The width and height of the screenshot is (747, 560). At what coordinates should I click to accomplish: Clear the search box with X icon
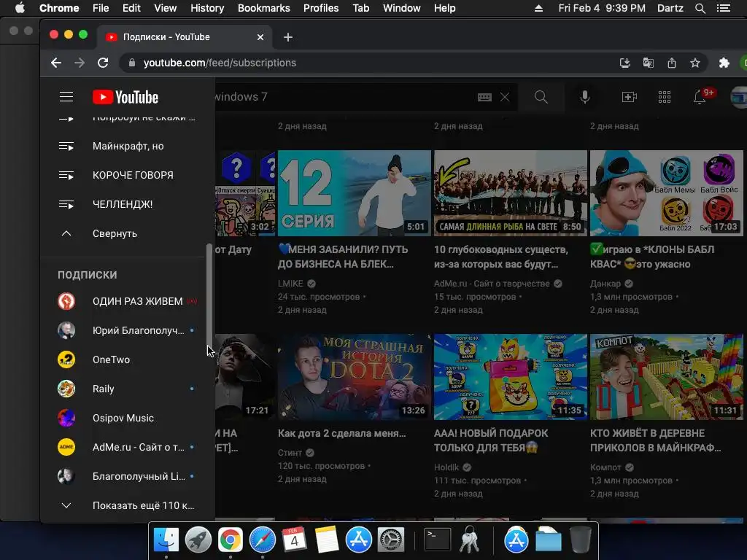pos(505,97)
